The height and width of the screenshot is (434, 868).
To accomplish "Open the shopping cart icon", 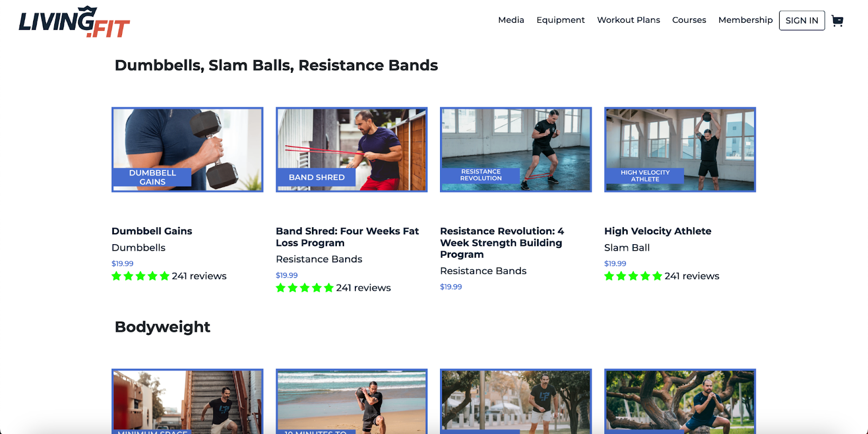I will [838, 21].
